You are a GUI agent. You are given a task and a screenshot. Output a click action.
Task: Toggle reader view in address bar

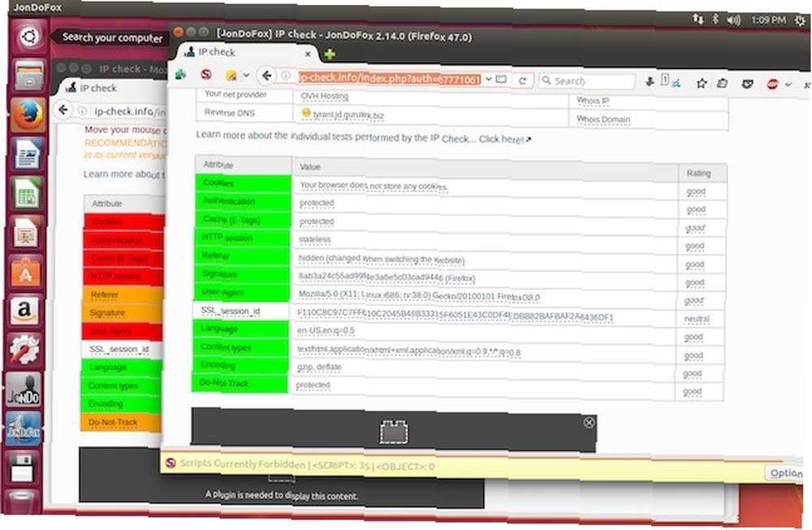point(501,80)
